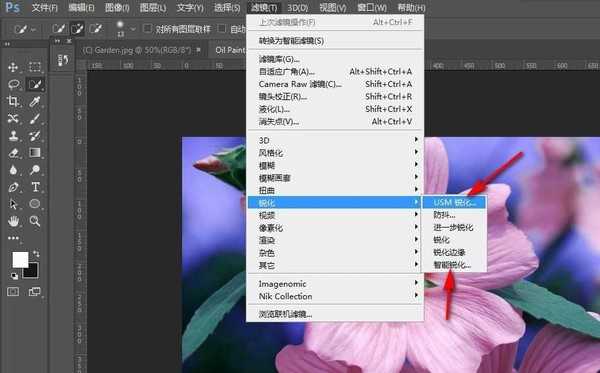Collapse the toolbox panel double-arrow

tap(7, 44)
